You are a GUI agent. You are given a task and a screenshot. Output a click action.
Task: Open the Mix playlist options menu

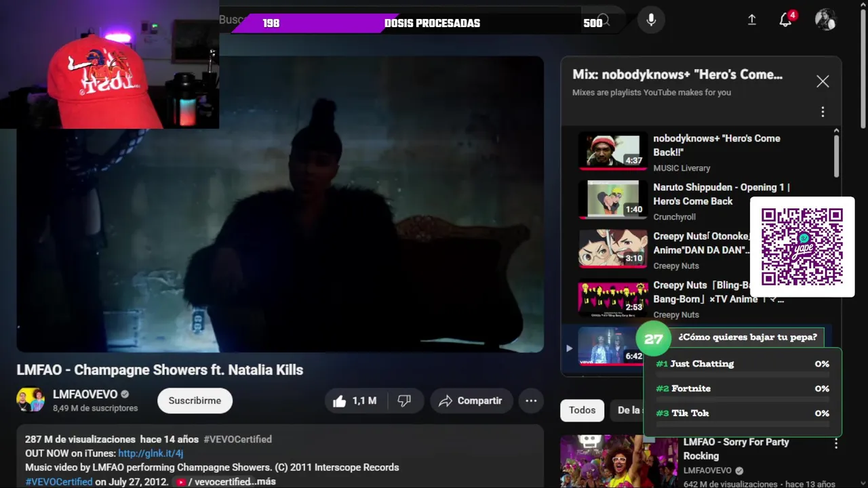(823, 112)
